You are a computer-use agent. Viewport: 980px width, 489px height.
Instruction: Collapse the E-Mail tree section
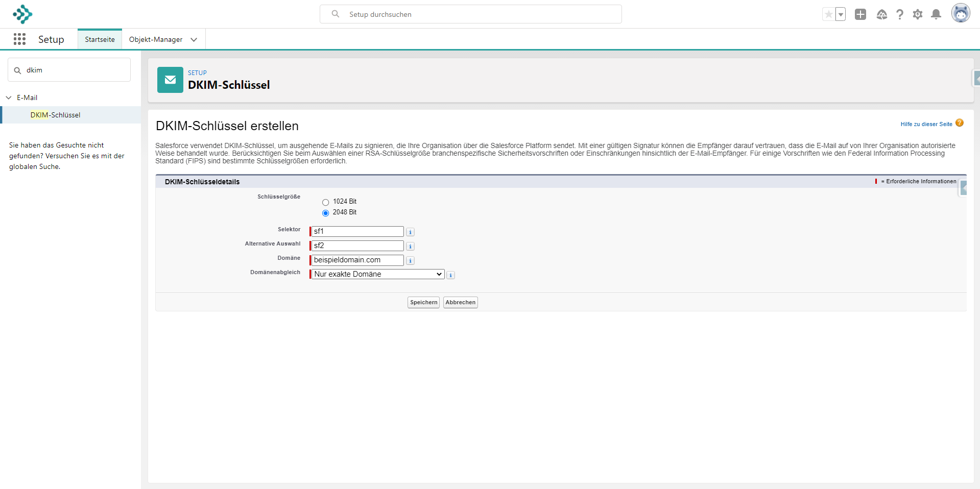click(x=9, y=97)
